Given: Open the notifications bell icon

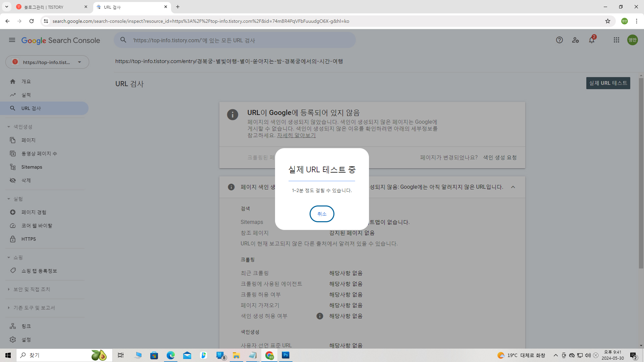Looking at the screenshot, I should (x=592, y=40).
